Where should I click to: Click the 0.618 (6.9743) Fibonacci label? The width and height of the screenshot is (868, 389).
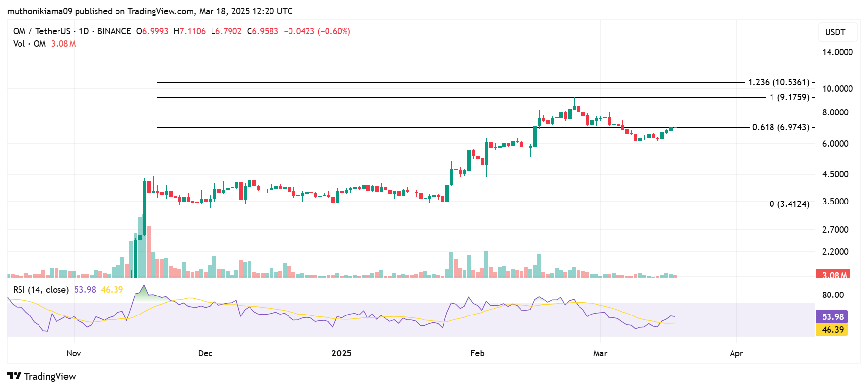point(781,127)
